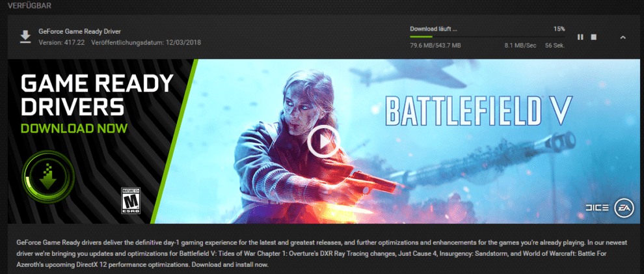Pause the driver download
The image size is (644, 274).
tap(580, 37)
